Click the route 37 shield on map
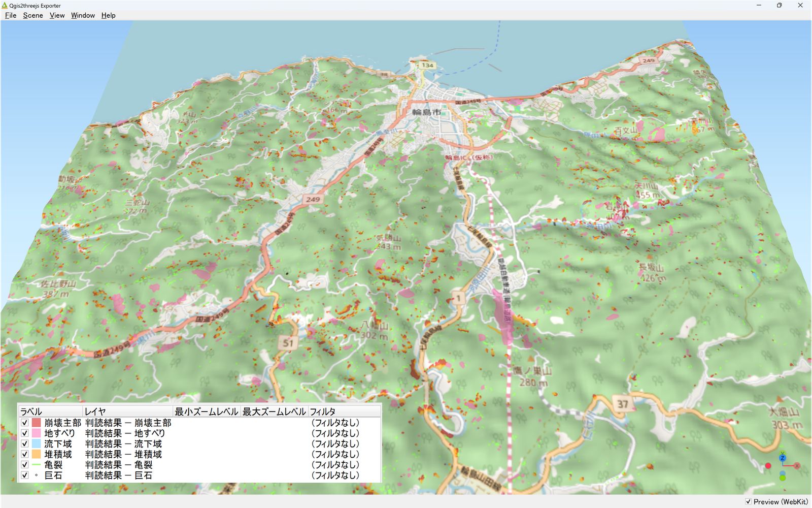Image resolution: width=812 pixels, height=508 pixels. point(623,404)
